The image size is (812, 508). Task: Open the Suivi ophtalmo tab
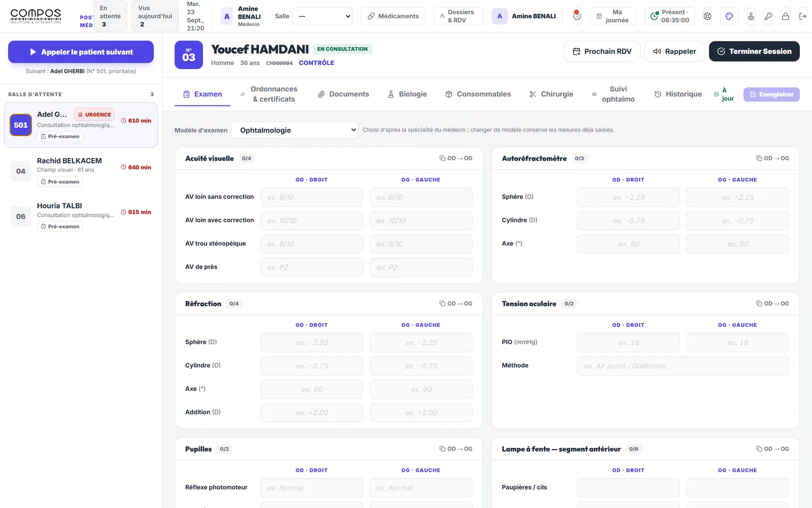point(613,94)
